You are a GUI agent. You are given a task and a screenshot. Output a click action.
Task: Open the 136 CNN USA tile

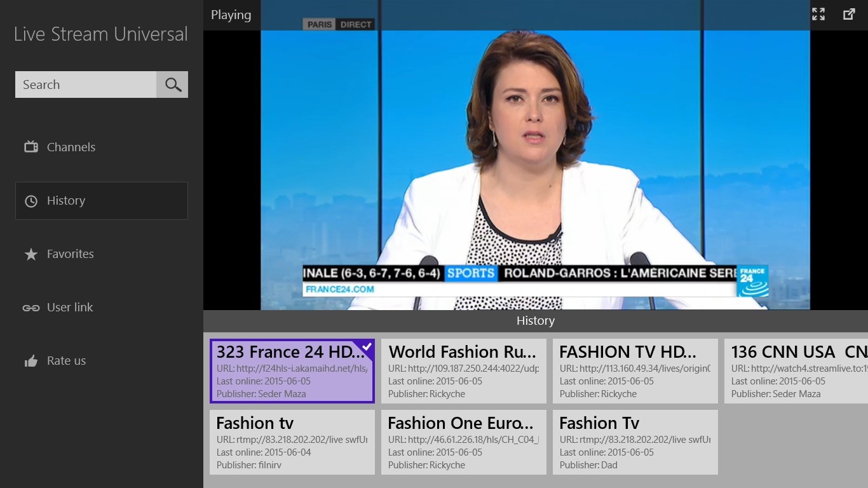796,371
